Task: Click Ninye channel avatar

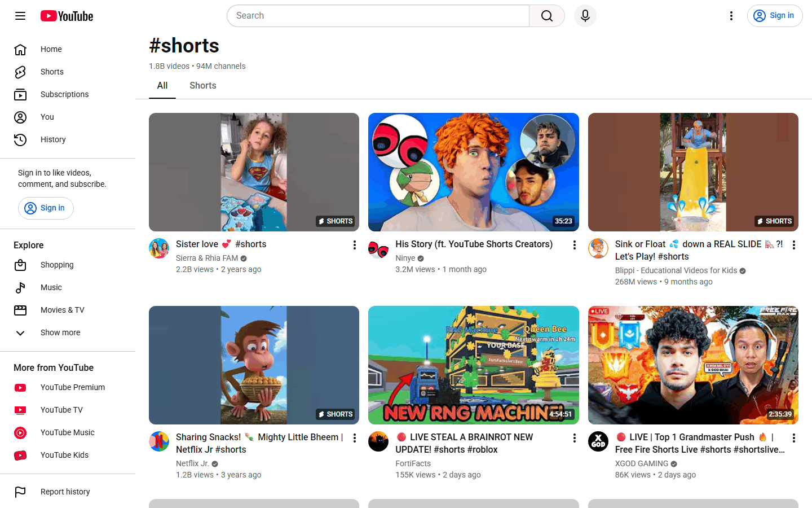Action: 378,248
